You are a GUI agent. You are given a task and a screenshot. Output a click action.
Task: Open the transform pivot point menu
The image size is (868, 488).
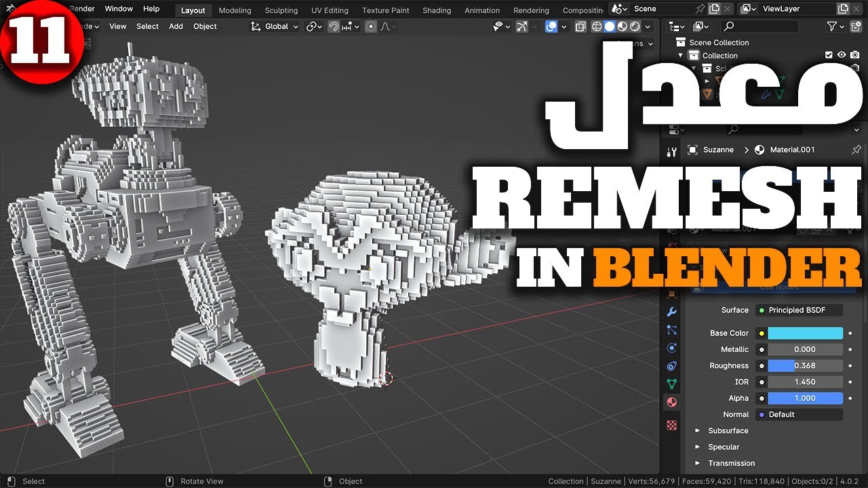[313, 26]
